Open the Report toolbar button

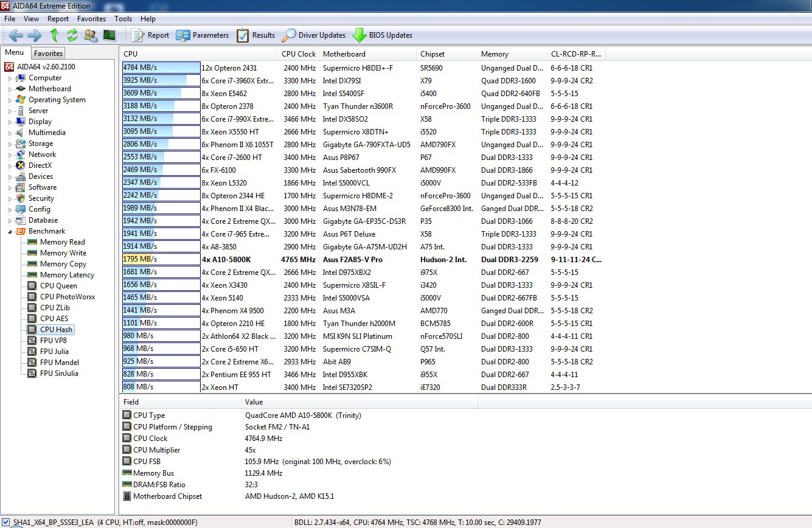pos(150,35)
